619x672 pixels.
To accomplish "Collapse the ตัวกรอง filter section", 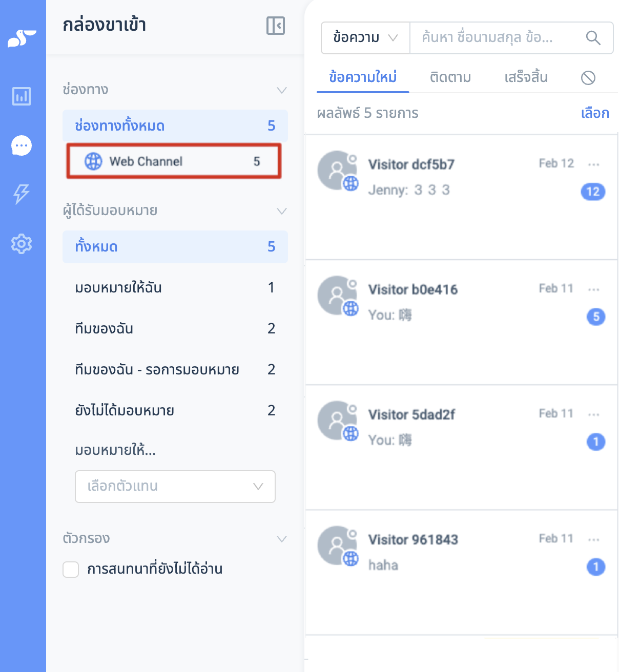I will tap(282, 539).
